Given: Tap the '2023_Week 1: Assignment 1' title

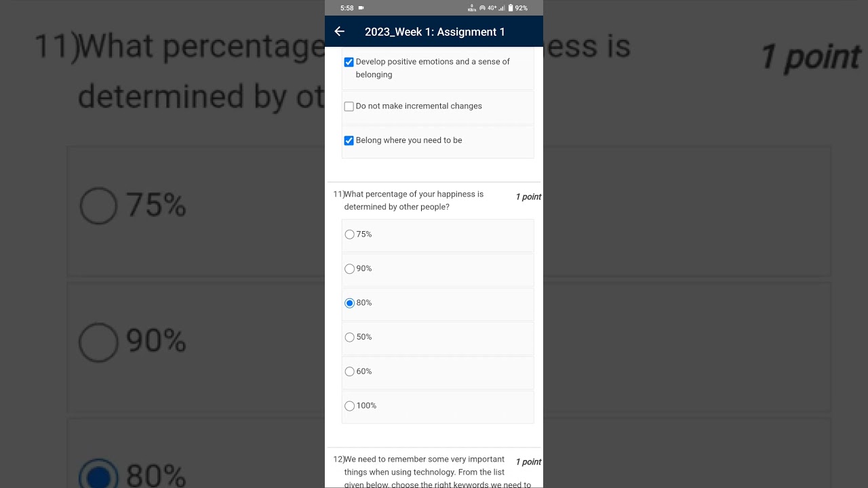Looking at the screenshot, I should (x=435, y=32).
